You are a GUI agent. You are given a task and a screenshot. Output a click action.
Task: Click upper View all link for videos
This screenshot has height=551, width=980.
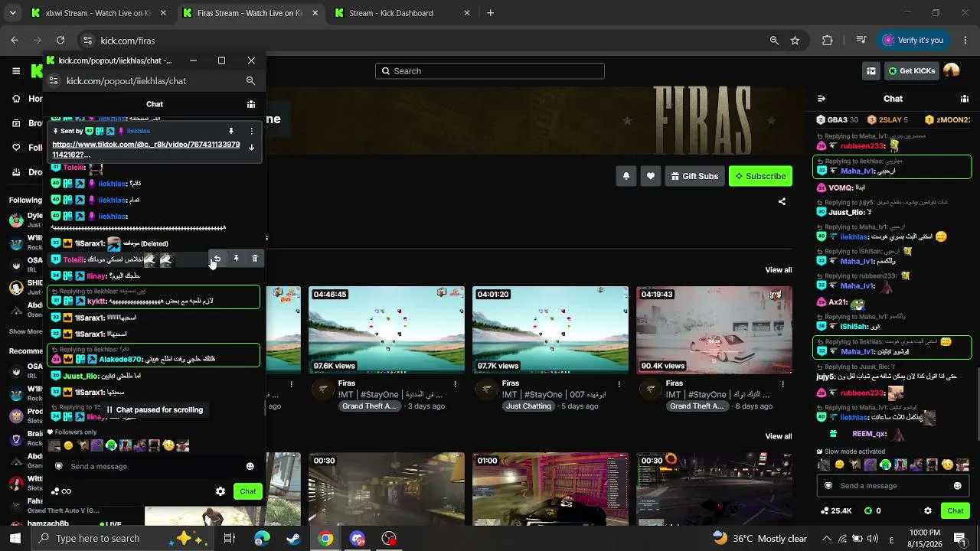[779, 270]
